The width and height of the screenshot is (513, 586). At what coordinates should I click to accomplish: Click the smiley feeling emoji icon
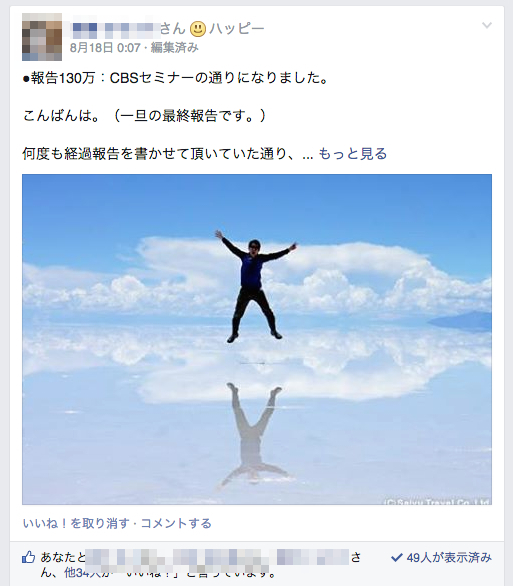click(198, 29)
